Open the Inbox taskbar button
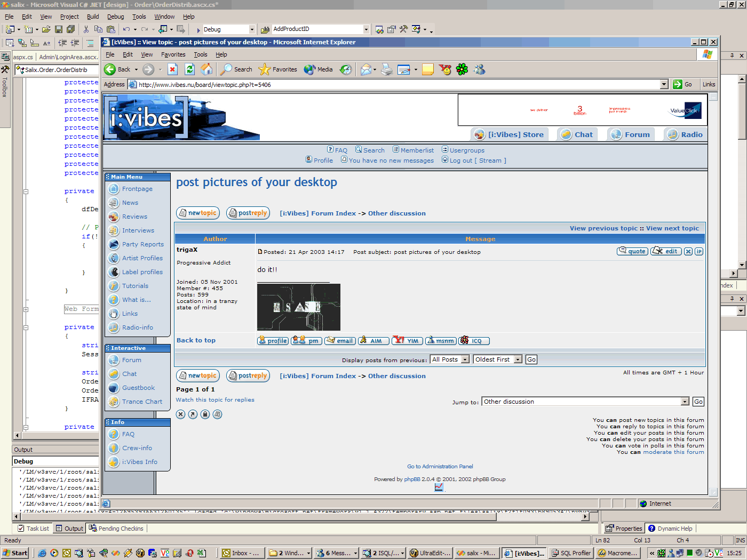Screen dimensions: 747x560 240,553
